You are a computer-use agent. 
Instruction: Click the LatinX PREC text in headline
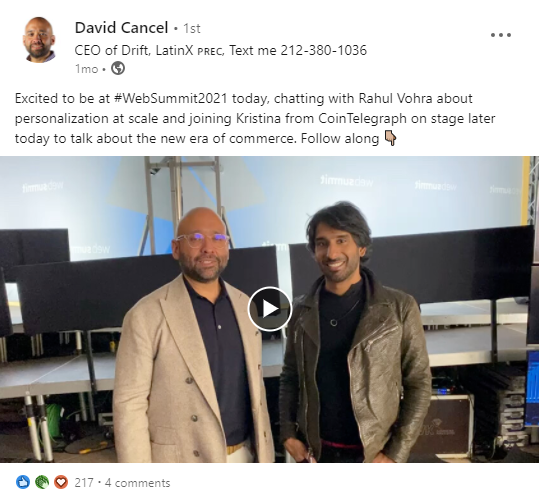pos(189,50)
